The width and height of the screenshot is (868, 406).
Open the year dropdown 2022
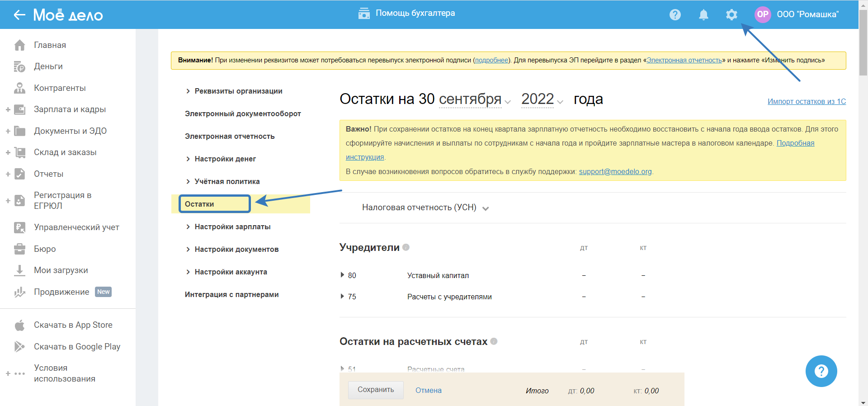tap(542, 99)
